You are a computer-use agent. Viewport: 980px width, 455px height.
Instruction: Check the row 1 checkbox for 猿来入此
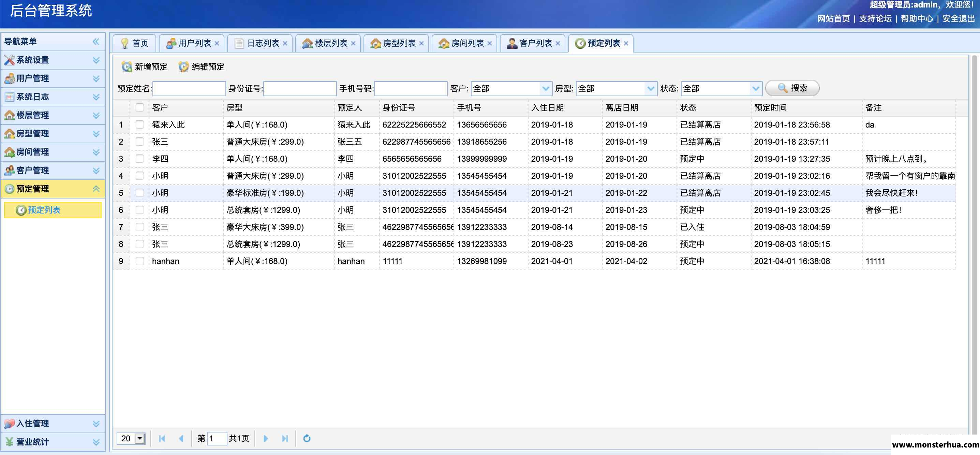click(139, 124)
